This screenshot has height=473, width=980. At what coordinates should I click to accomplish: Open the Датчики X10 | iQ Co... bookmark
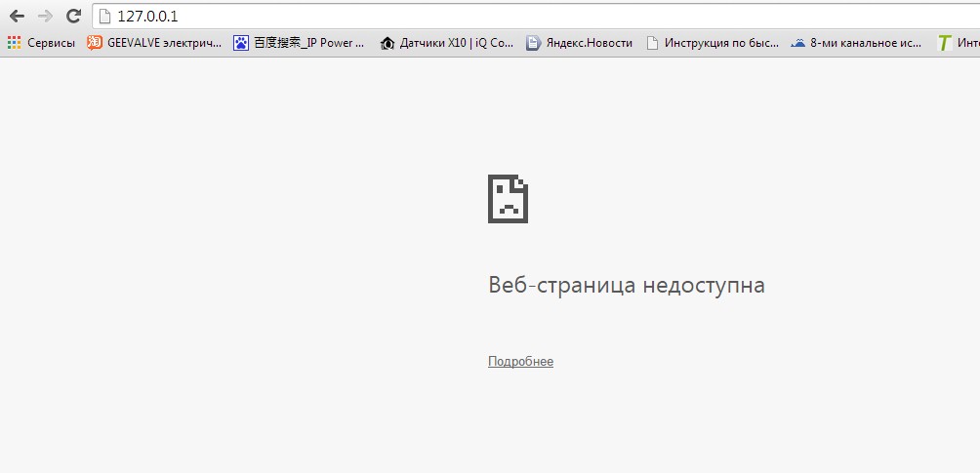[x=447, y=43]
